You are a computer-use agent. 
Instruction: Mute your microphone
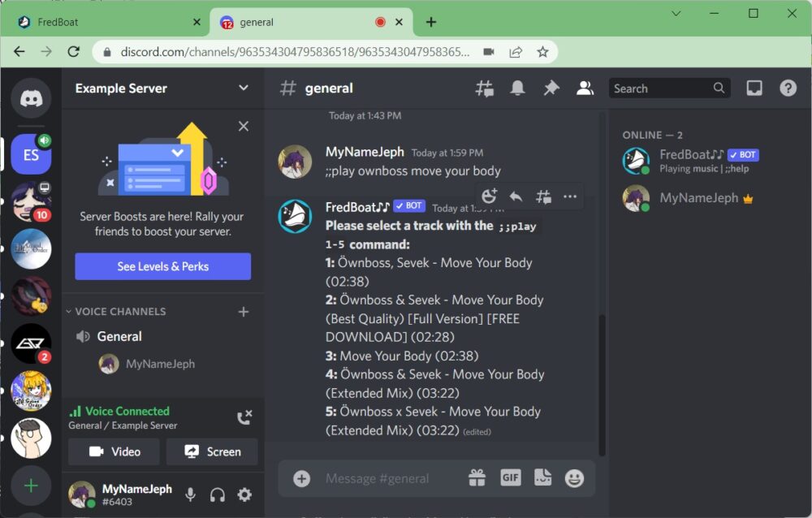(x=189, y=494)
